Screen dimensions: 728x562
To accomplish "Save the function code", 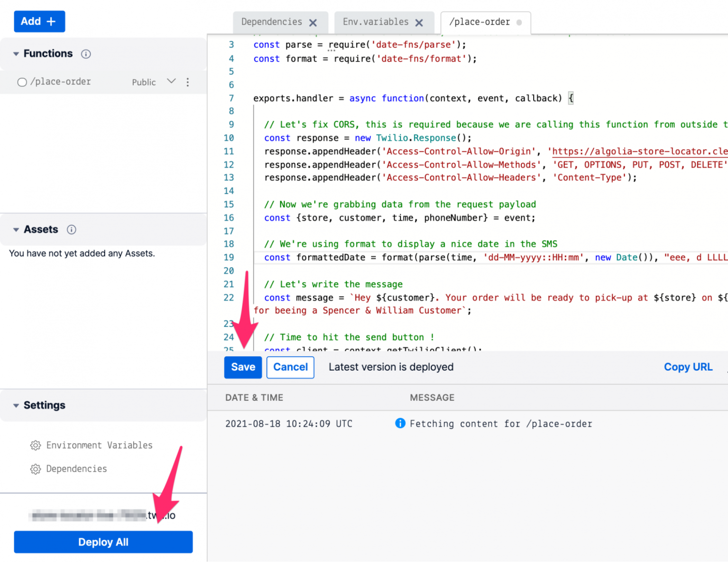I will coord(243,367).
